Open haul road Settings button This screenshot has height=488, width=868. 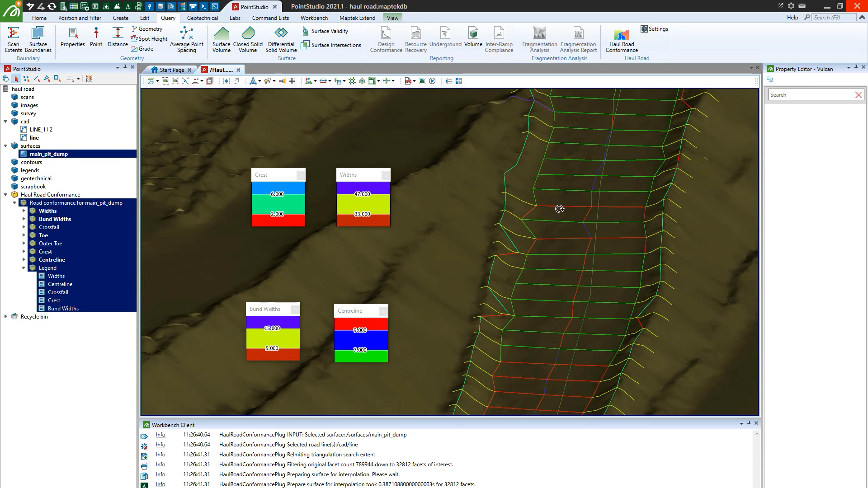(x=654, y=29)
